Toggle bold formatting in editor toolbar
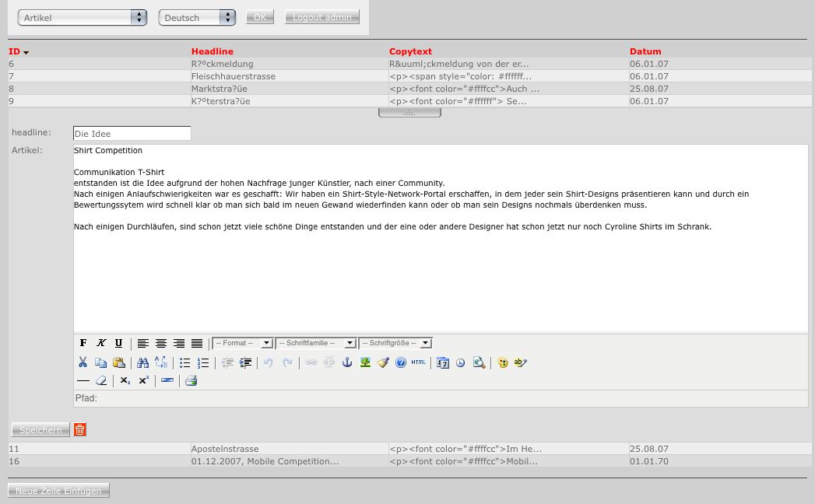The image size is (815, 504). (x=83, y=343)
